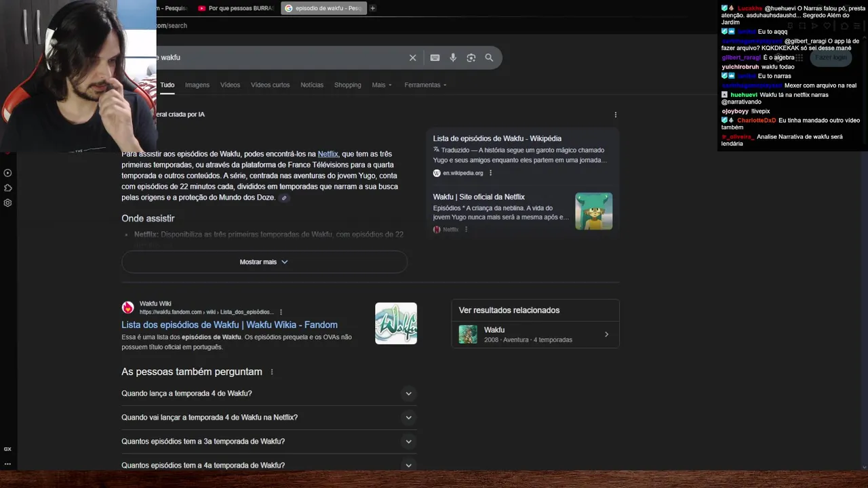
Task: Select the 'Ver resultados relacionados' heading
Action: coord(509,310)
